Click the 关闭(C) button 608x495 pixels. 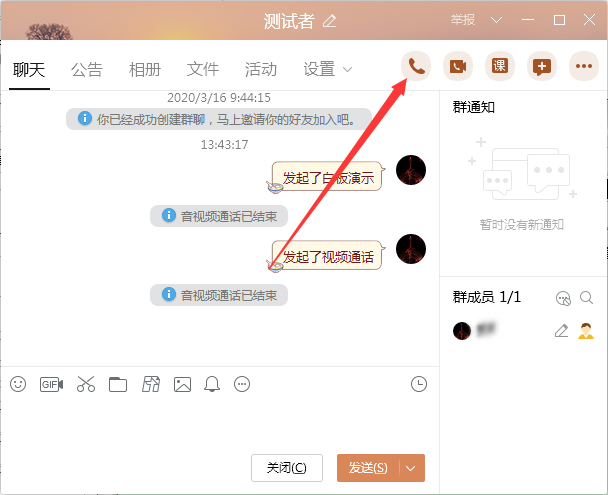tap(287, 468)
